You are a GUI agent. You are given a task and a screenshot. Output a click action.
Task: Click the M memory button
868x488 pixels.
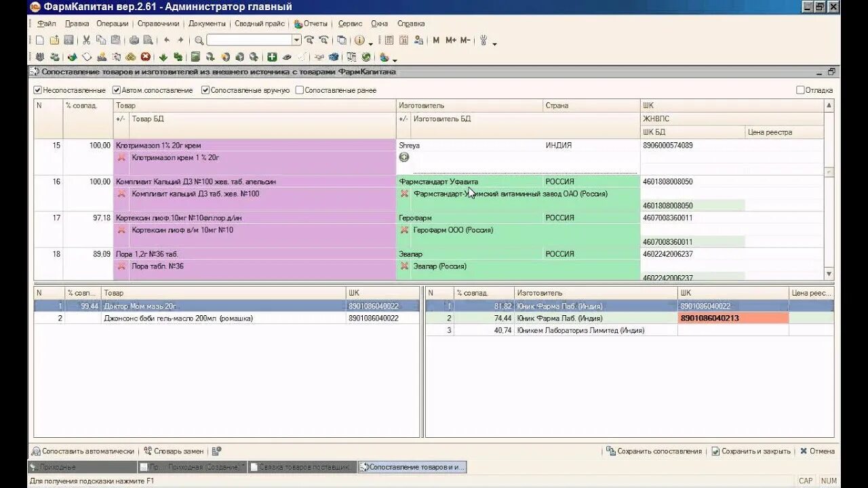(436, 41)
